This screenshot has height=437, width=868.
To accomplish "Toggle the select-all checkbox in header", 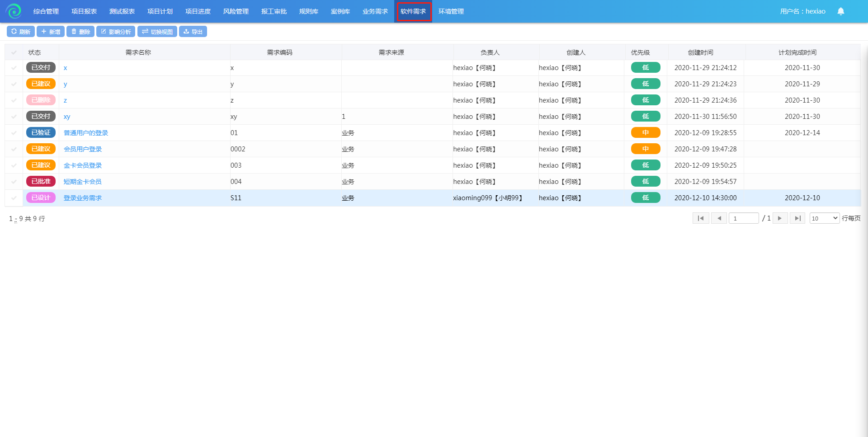I will pos(14,52).
